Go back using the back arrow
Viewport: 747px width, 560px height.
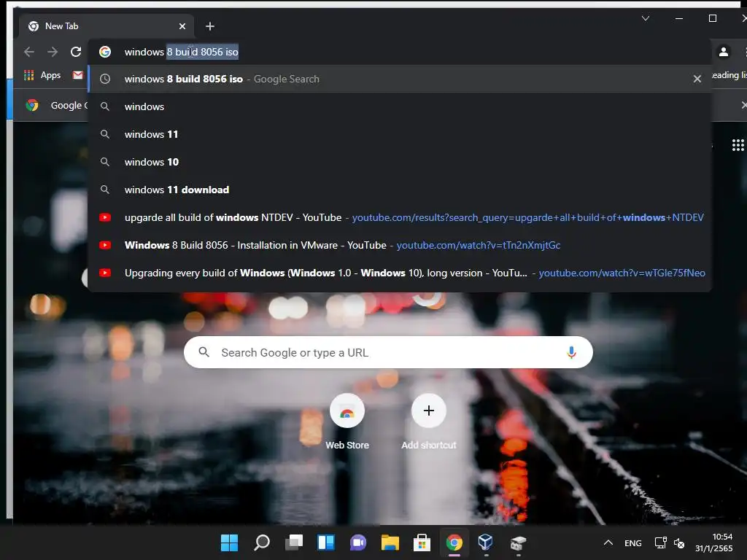click(29, 52)
